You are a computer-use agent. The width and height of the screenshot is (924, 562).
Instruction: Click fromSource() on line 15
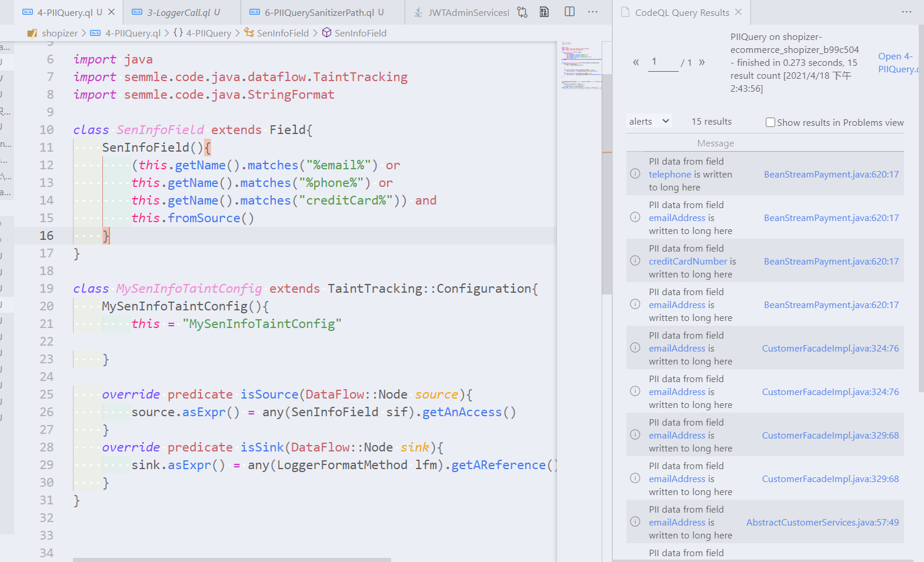(x=211, y=218)
